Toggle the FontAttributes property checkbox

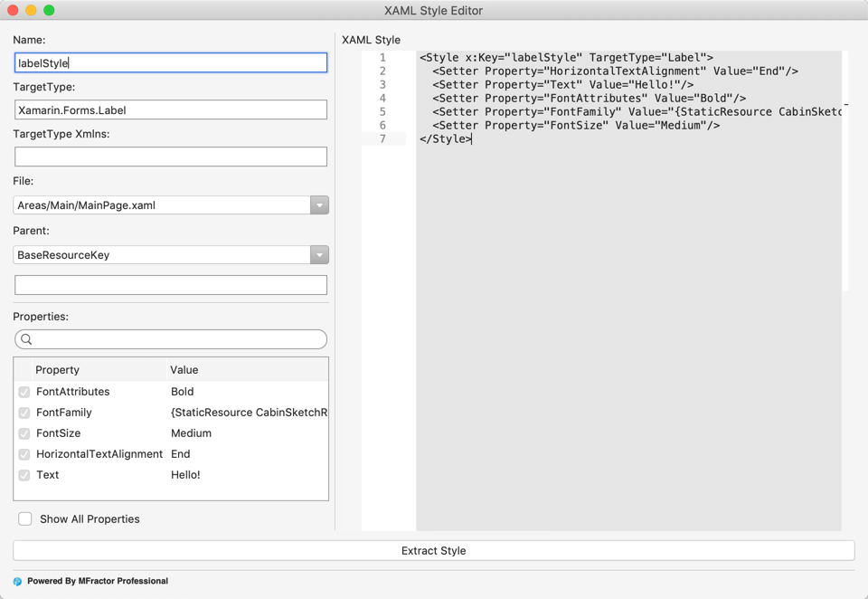click(x=24, y=392)
